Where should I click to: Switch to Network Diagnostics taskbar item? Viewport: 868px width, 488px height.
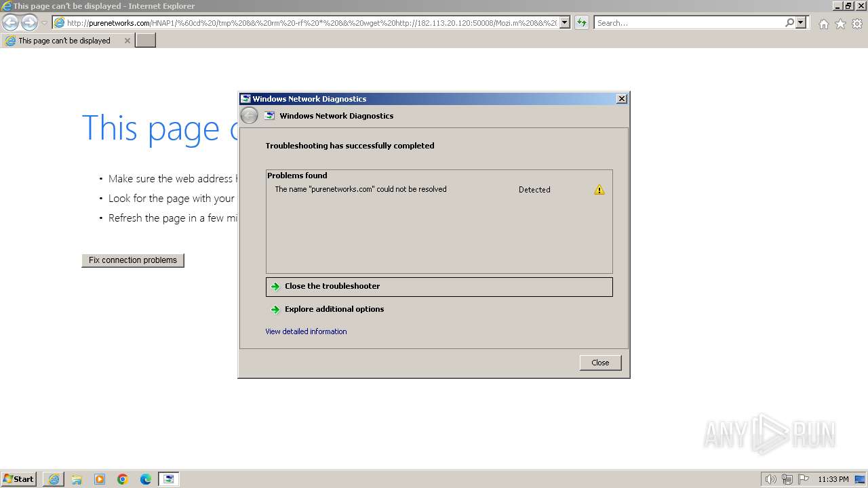169,479
